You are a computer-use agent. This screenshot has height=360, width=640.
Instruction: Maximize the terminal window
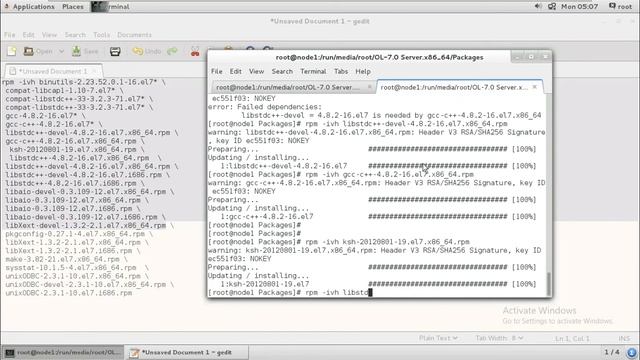[x=531, y=57]
